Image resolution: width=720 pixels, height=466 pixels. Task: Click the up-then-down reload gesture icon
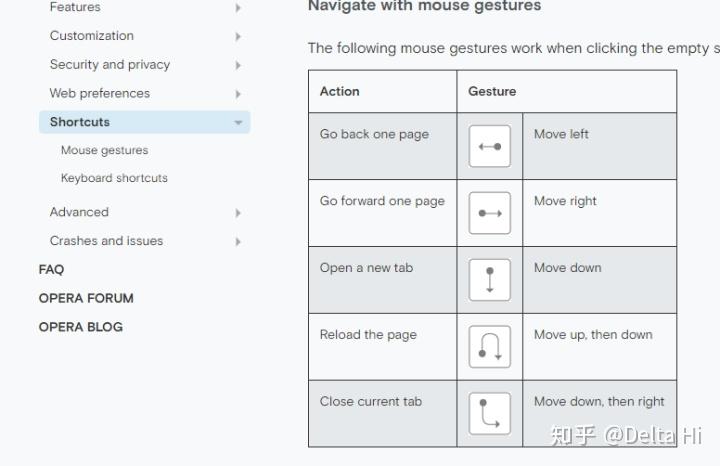coord(489,347)
